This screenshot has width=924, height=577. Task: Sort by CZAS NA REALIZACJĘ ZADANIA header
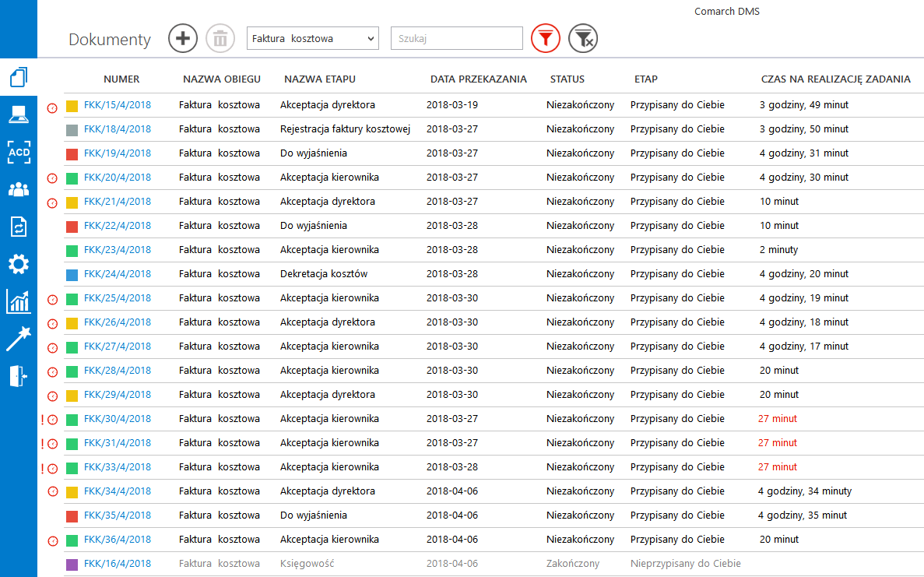(835, 79)
